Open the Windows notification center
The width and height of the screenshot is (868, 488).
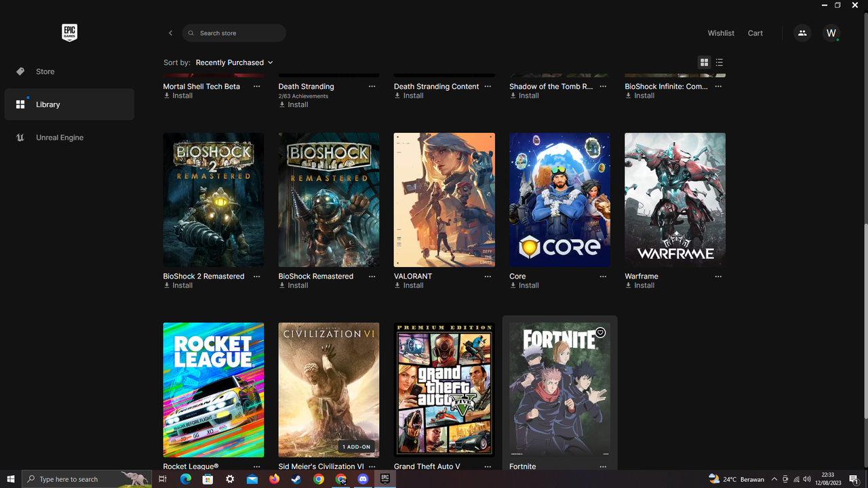coord(854,479)
